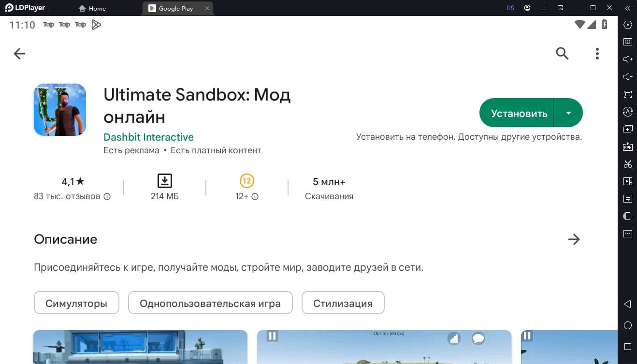The image size is (637, 364).
Task: Click the sync operations icon in sidebar
Action: [628, 112]
